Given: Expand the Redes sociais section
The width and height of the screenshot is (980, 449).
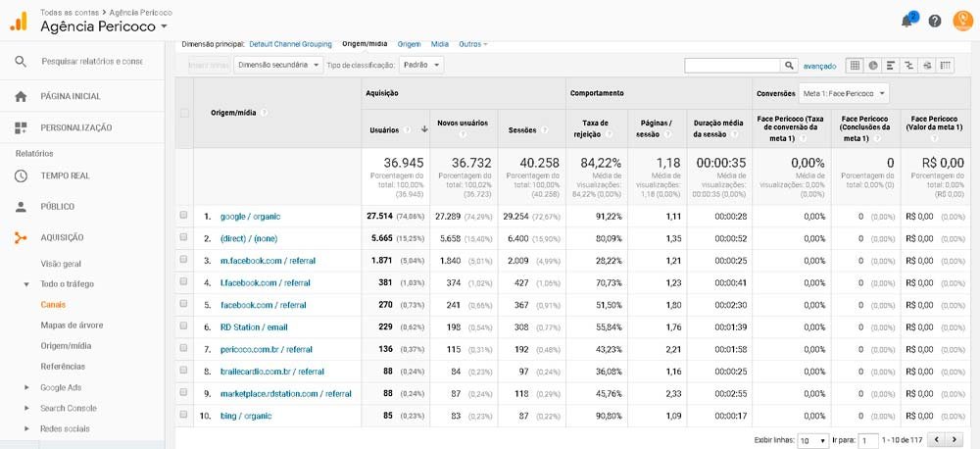Looking at the screenshot, I should (x=26, y=429).
